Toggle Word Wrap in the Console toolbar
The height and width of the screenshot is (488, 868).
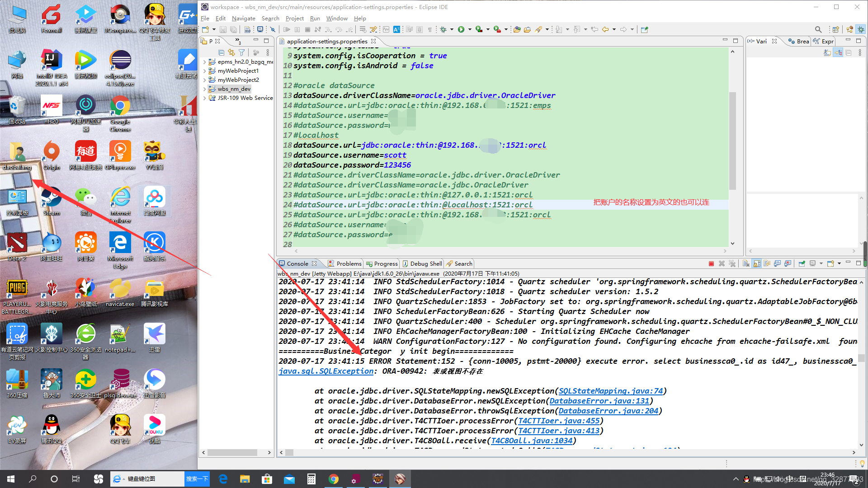tap(767, 263)
